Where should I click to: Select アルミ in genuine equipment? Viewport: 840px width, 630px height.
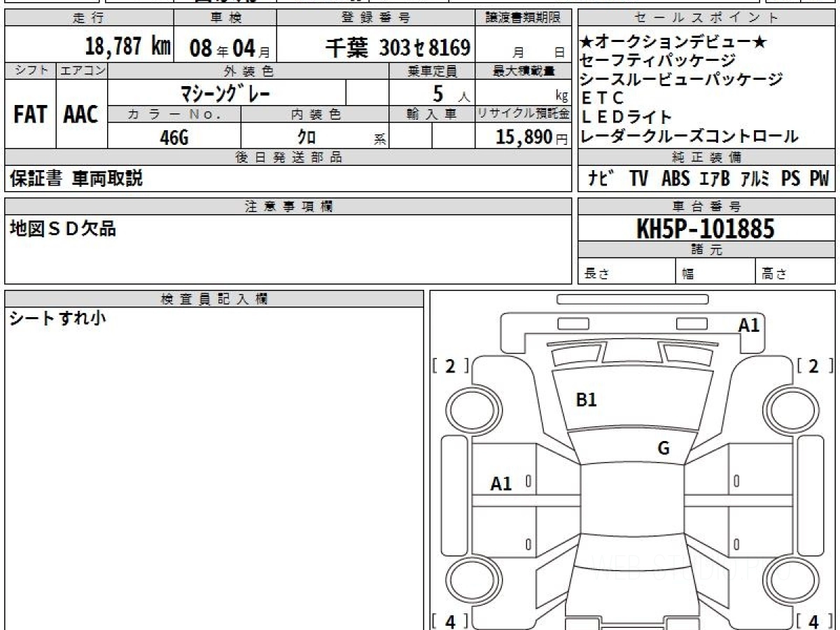pyautogui.click(x=755, y=178)
